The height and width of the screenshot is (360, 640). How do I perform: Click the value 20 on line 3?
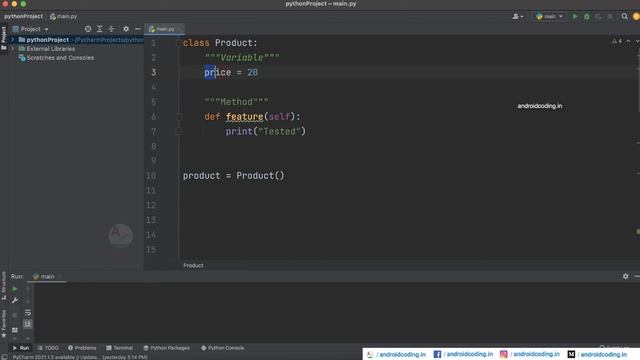click(x=253, y=73)
